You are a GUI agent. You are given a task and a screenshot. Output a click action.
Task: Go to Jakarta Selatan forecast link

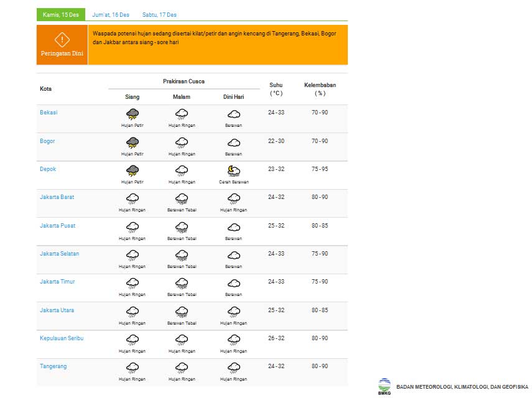[59, 254]
